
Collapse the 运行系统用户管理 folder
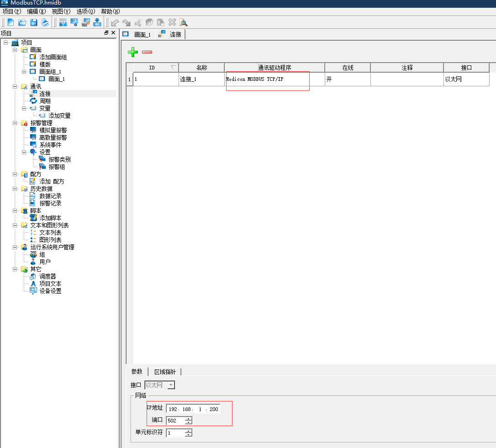15,247
